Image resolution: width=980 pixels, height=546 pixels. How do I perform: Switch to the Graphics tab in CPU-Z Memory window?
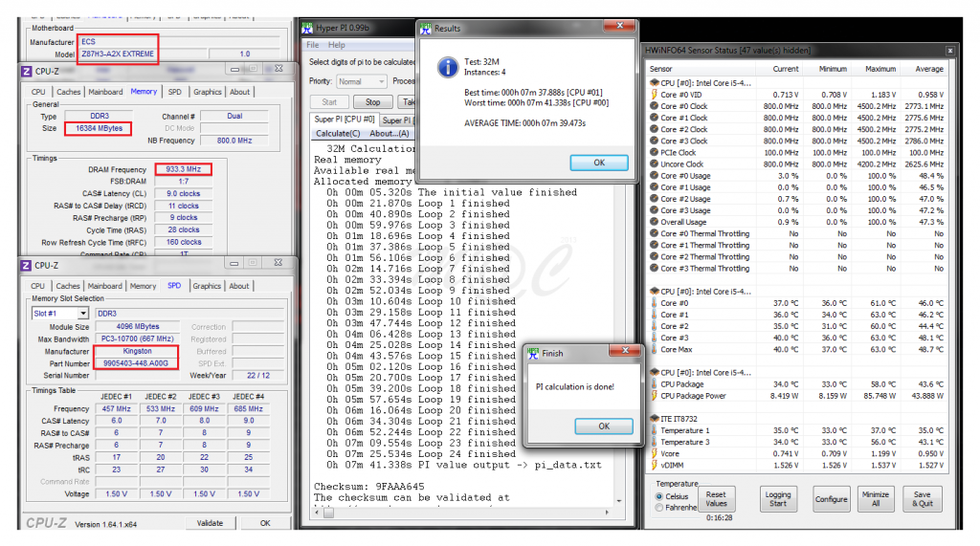(x=208, y=92)
